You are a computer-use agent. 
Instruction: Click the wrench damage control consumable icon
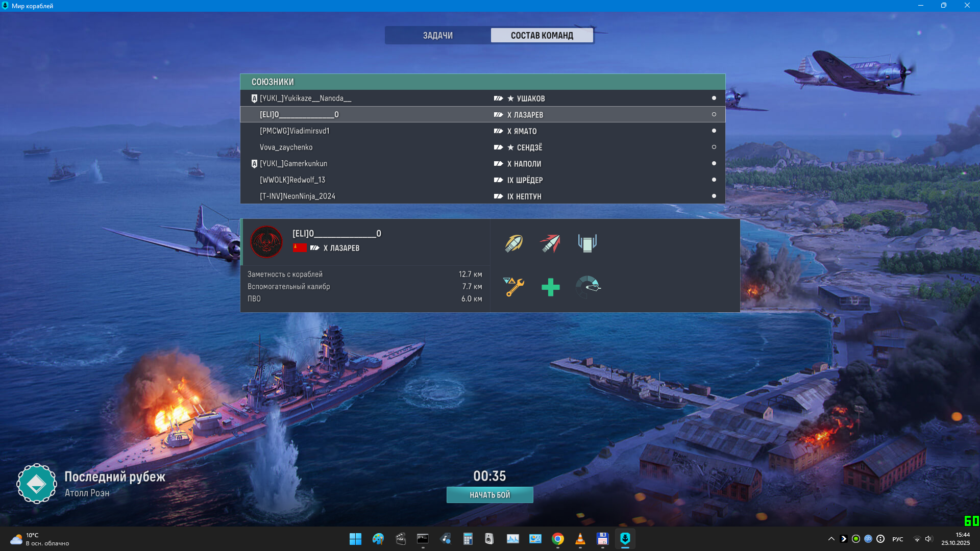point(513,287)
